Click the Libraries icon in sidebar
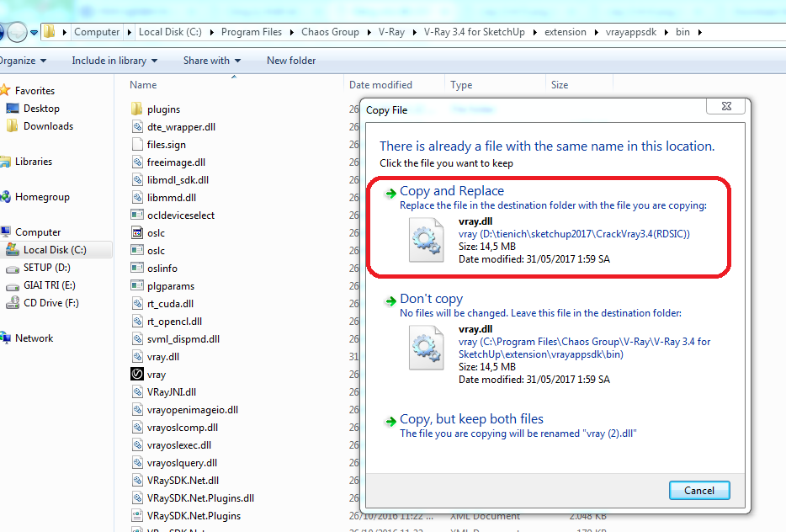 (6, 162)
